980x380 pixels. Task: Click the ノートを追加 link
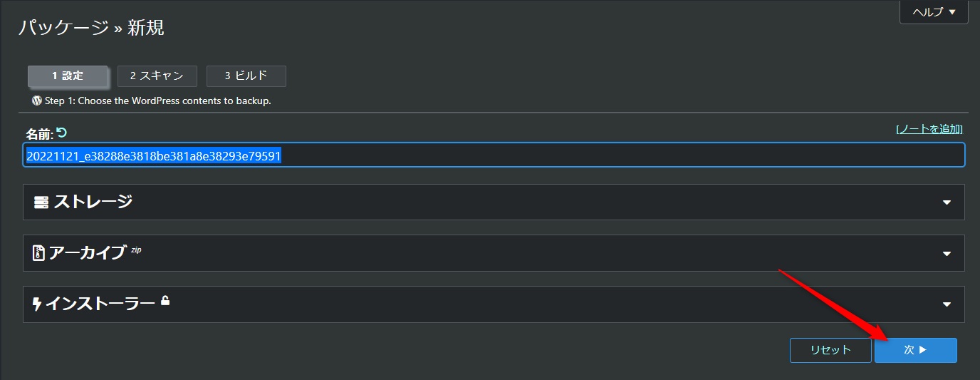tap(929, 129)
